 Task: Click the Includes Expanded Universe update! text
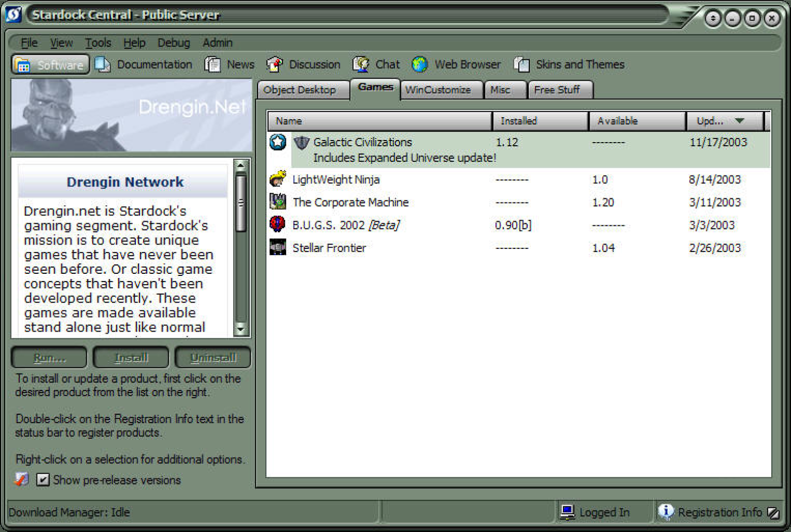pyautogui.click(x=404, y=158)
